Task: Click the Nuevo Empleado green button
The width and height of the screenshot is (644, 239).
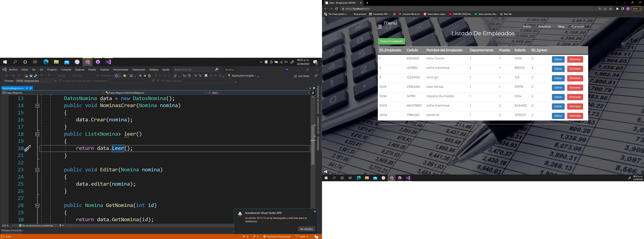Action: click(x=391, y=41)
